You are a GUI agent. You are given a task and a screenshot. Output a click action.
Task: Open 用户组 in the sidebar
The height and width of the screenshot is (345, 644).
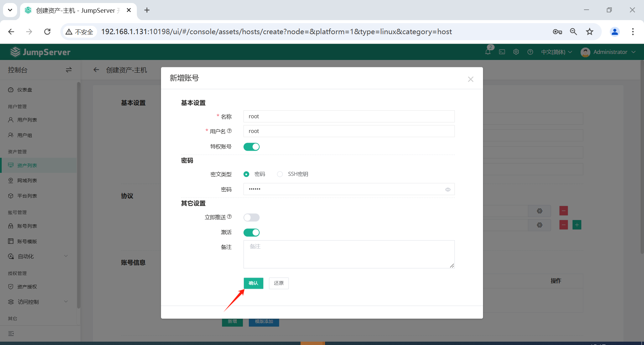(x=39, y=135)
